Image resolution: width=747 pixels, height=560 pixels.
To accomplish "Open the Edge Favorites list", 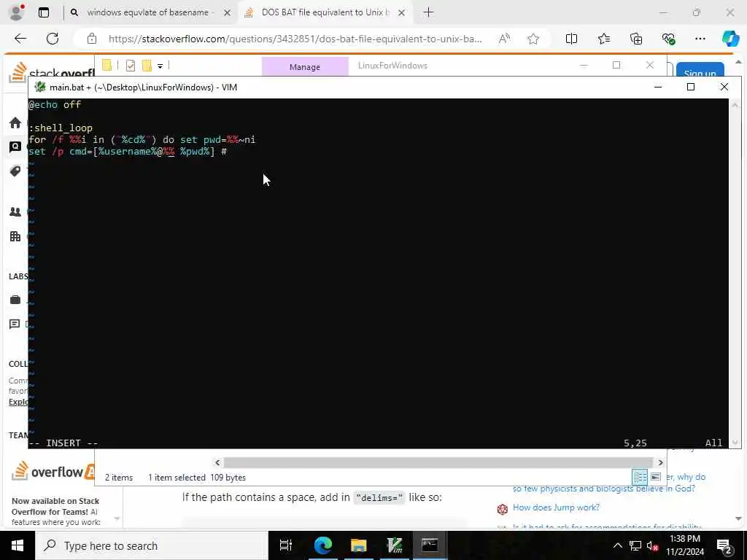I will tap(603, 39).
